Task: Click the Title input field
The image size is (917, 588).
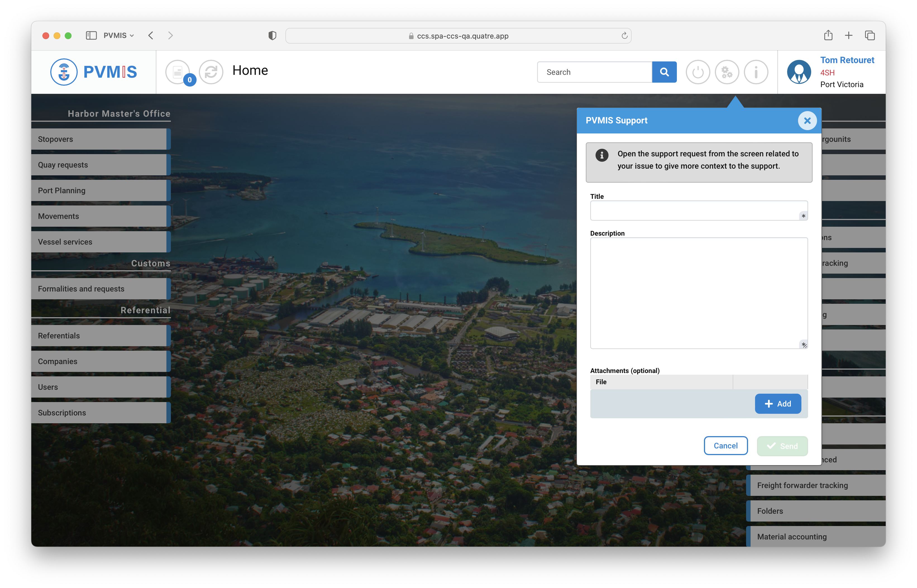Action: pyautogui.click(x=695, y=211)
